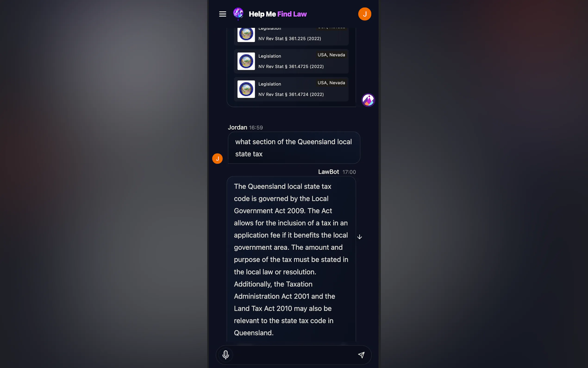The width and height of the screenshot is (588, 368).
Task: Click the microphone voice input icon
Action: (x=225, y=355)
